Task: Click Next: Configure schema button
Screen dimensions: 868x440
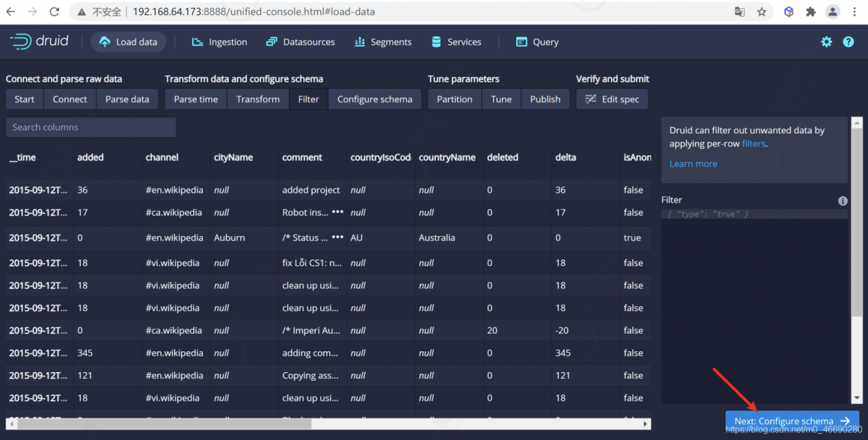Action: (792, 421)
